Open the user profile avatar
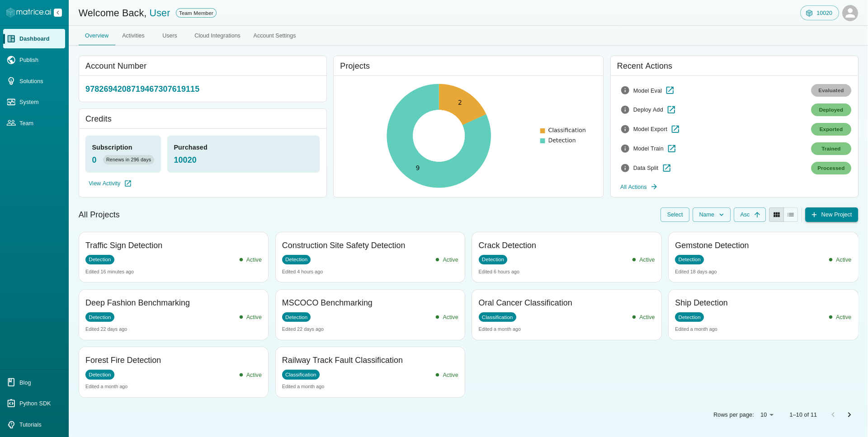The image size is (868, 437). (x=850, y=13)
